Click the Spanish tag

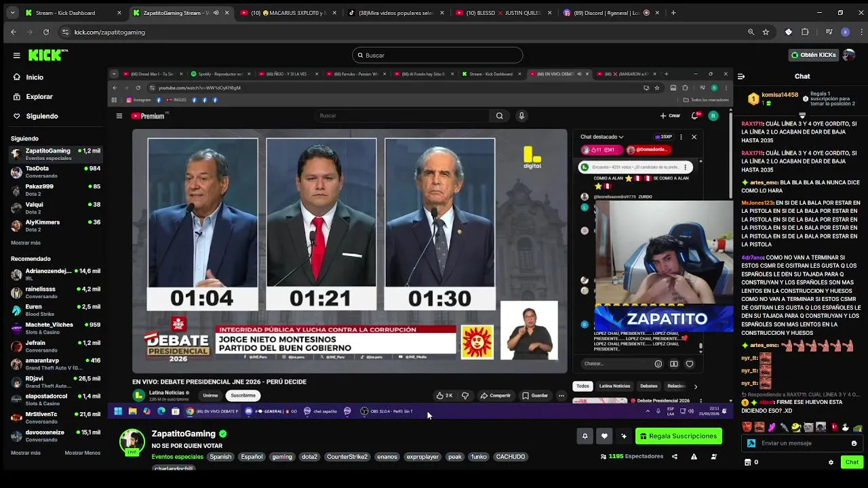point(220,457)
